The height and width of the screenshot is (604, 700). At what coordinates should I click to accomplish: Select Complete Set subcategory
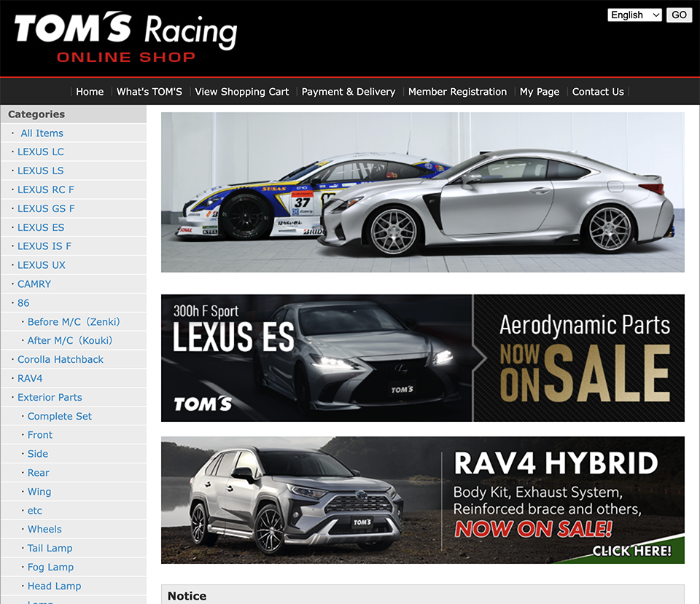(x=59, y=416)
